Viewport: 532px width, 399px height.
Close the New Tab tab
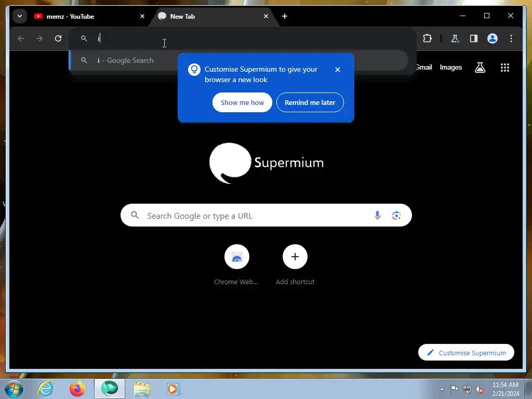click(266, 16)
